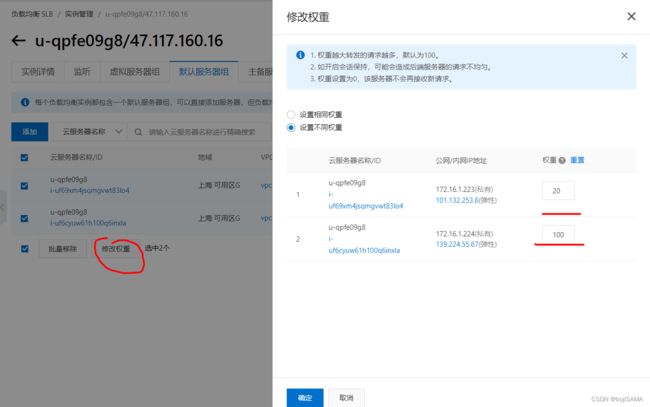This screenshot has width=650, height=407.
Task: Open the 云服务器名称 filter dropdown
Action: pos(90,132)
